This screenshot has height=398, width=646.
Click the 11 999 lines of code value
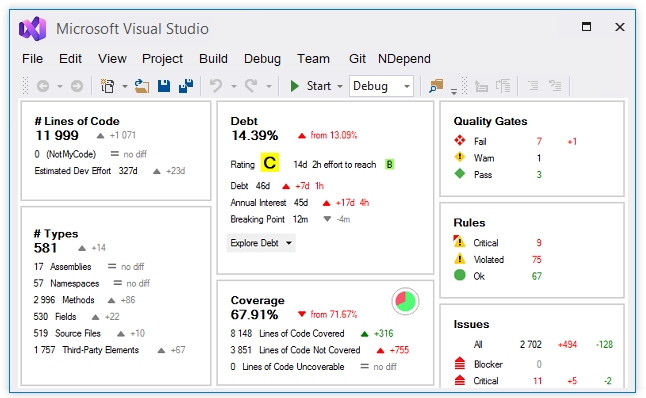(x=57, y=136)
